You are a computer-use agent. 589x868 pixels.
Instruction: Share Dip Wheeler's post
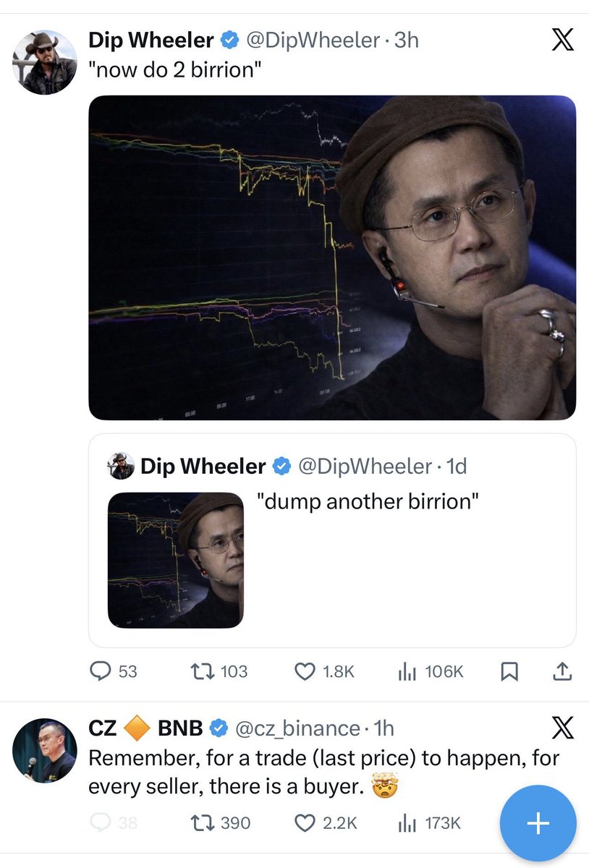pyautogui.click(x=562, y=672)
